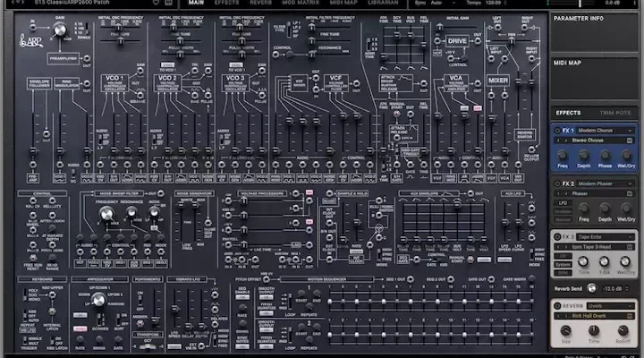
Task: Click the Reverb Send knob
Action: click(x=591, y=288)
